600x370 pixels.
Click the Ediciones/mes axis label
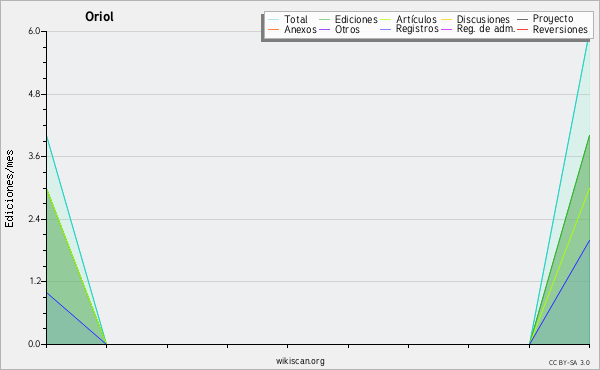point(9,189)
